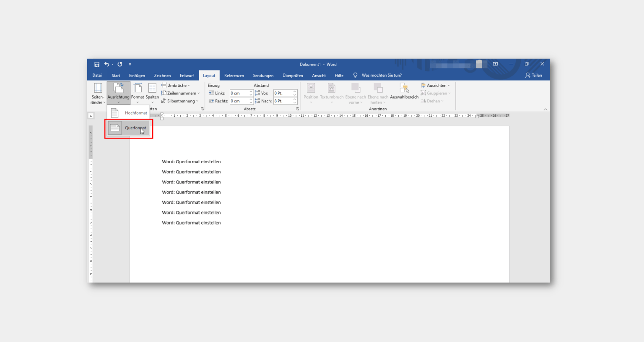The height and width of the screenshot is (342, 644).
Task: Switch to the Entwurf tab
Action: point(187,75)
